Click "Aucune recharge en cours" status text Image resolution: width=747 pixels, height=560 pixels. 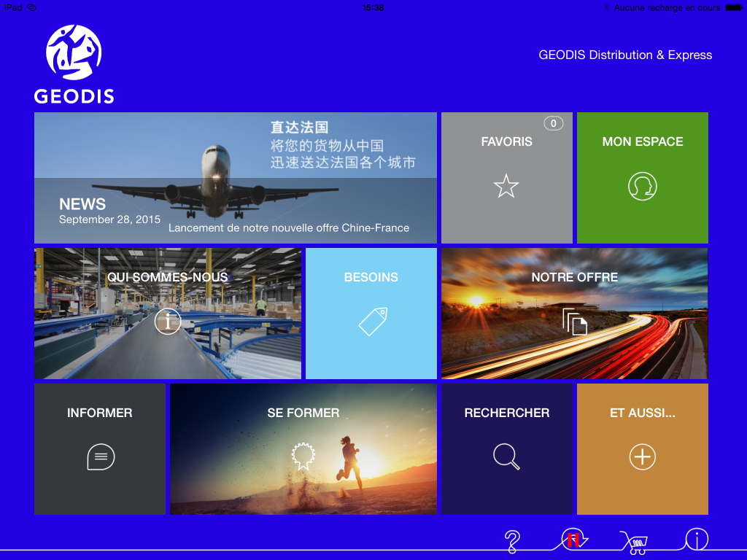point(667,7)
